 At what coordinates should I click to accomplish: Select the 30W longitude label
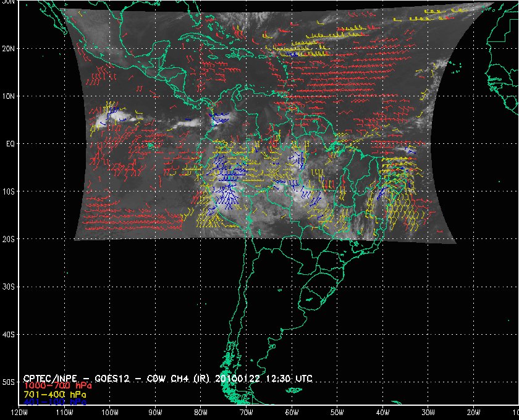click(x=428, y=413)
